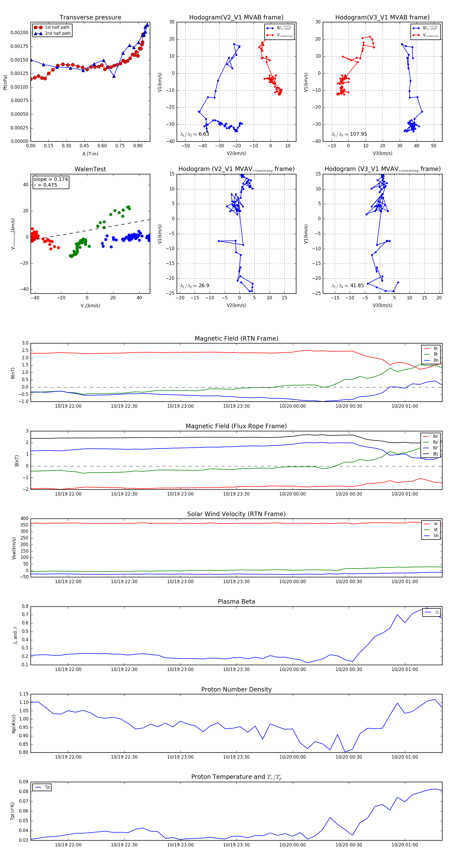Click the blue line swatch beside Bz'
The image size is (473, 868).
coord(426,448)
